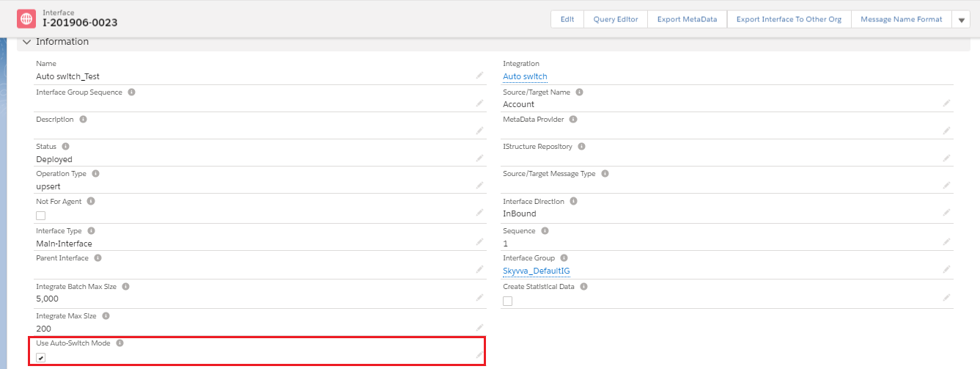Collapse the Information section
The height and width of the screenshot is (369, 980).
coord(27,42)
